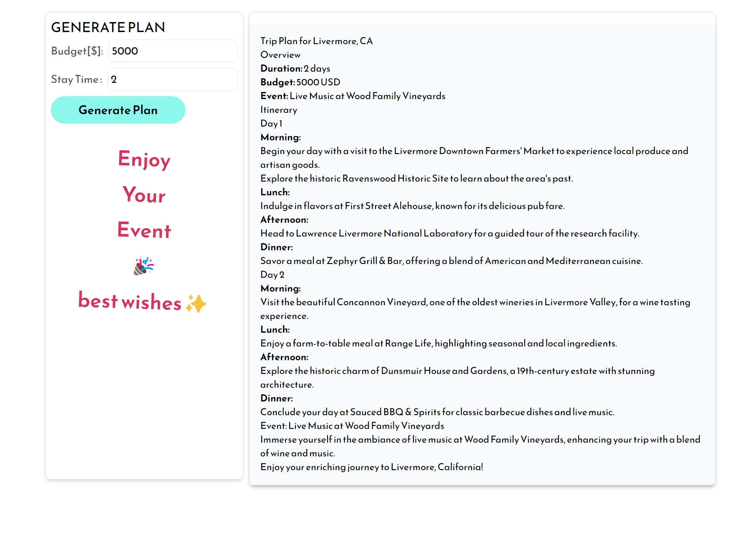The height and width of the screenshot is (543, 756).
Task: Click the Dunsmuir House and Gardens sentence
Action: tap(458, 377)
